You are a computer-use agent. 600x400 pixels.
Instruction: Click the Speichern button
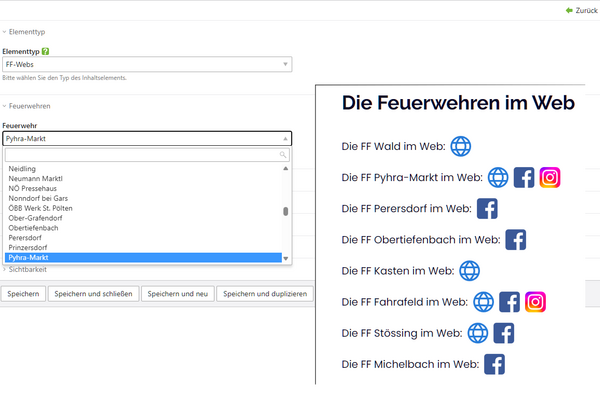23,294
